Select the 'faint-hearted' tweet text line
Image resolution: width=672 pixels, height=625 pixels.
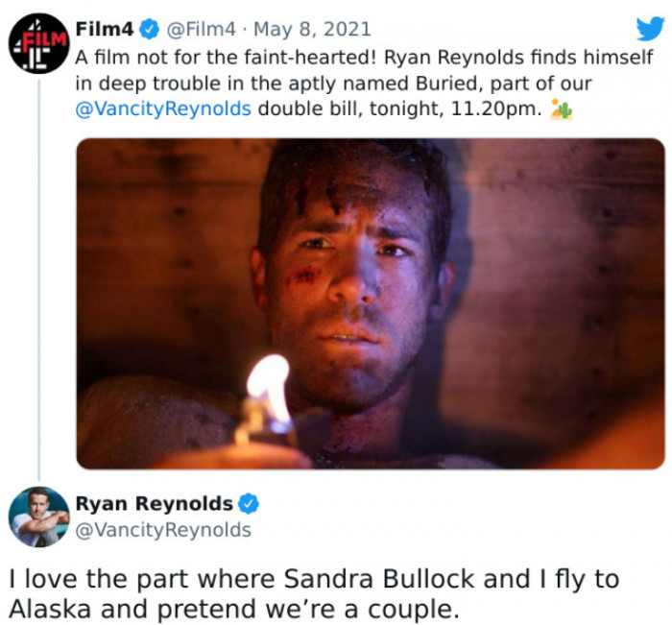pyautogui.click(x=364, y=57)
